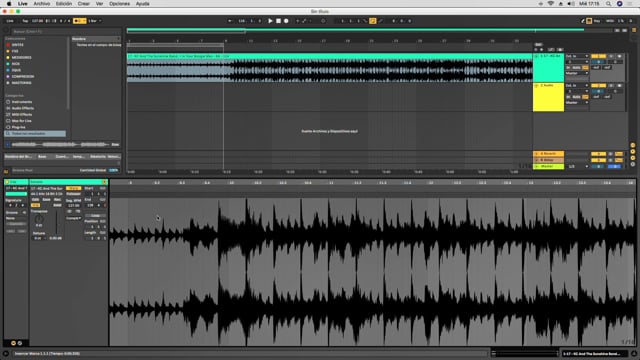Toggle Draw Mode pencil icon
This screenshot has width=640, height=360.
pos(583,21)
